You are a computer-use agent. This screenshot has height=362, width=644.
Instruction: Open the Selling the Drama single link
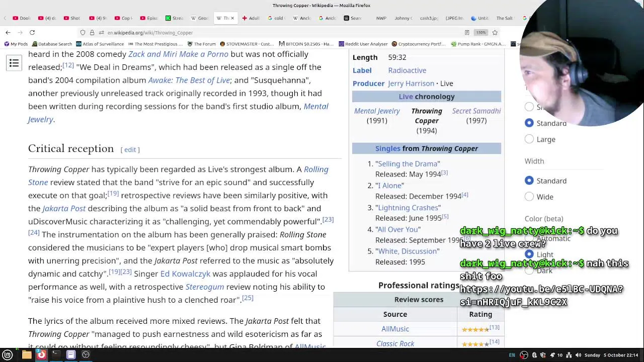pyautogui.click(x=408, y=164)
